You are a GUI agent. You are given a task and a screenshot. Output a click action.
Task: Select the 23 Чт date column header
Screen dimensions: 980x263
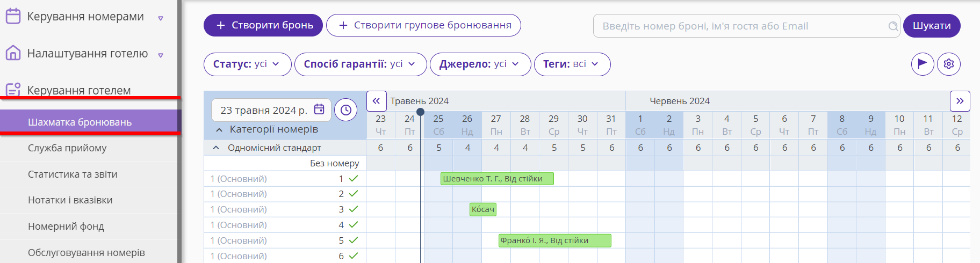(380, 125)
